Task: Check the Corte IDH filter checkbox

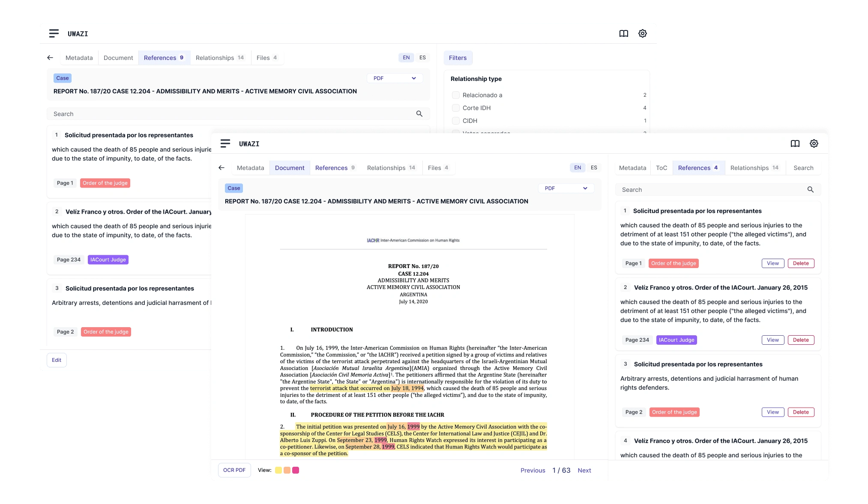Action: coord(456,107)
